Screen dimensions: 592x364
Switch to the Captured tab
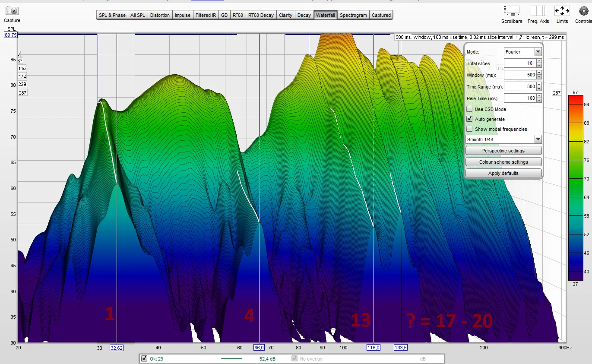point(381,15)
